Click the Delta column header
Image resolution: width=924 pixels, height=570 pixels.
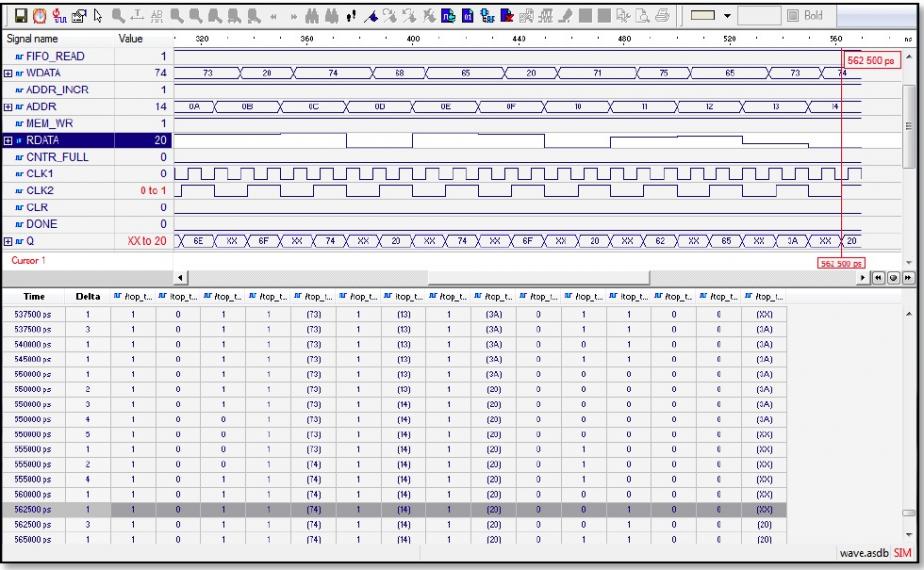tap(88, 296)
